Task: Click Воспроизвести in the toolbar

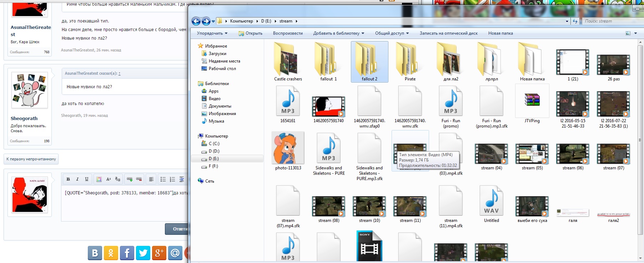Action: click(x=287, y=33)
